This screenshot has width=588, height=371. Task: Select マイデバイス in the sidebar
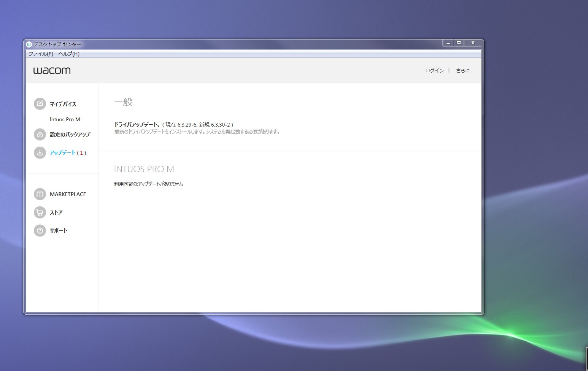pos(63,104)
